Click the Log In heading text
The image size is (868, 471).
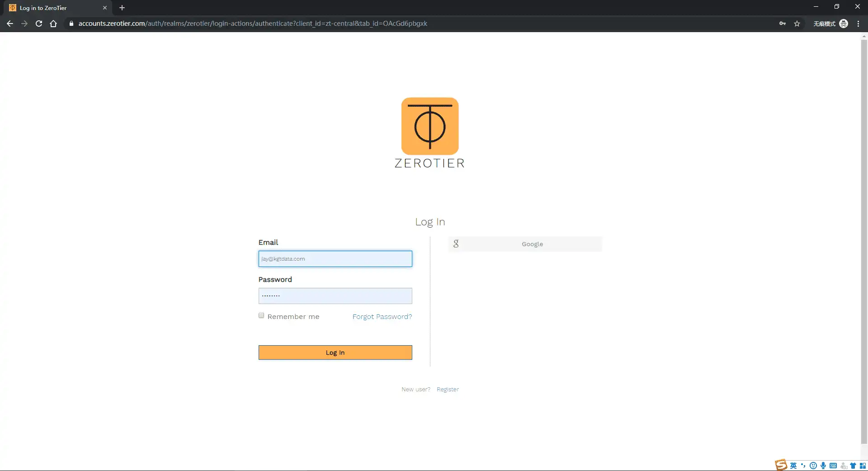[430, 222]
